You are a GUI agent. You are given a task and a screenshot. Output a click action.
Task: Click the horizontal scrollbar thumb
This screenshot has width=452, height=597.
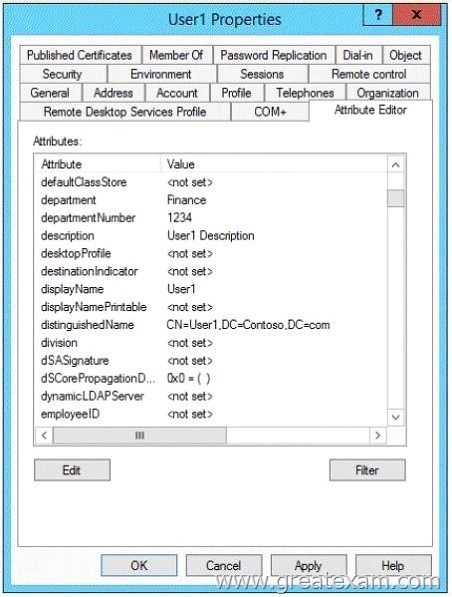[x=140, y=435]
